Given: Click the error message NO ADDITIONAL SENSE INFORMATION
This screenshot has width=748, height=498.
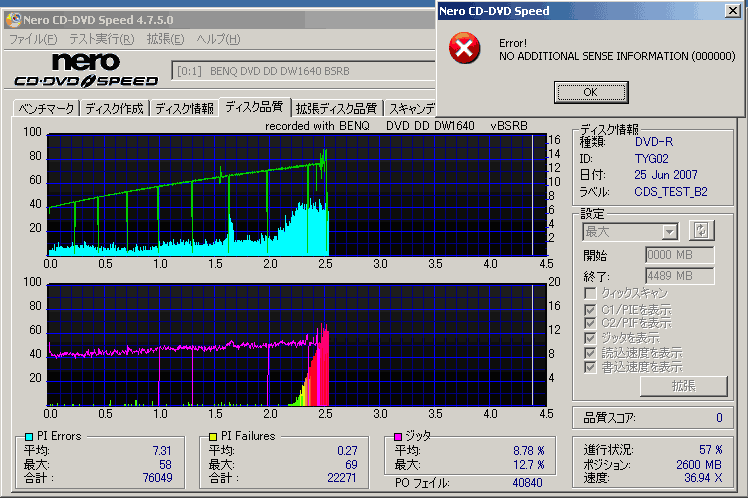Looking at the screenshot, I should click(x=617, y=56).
